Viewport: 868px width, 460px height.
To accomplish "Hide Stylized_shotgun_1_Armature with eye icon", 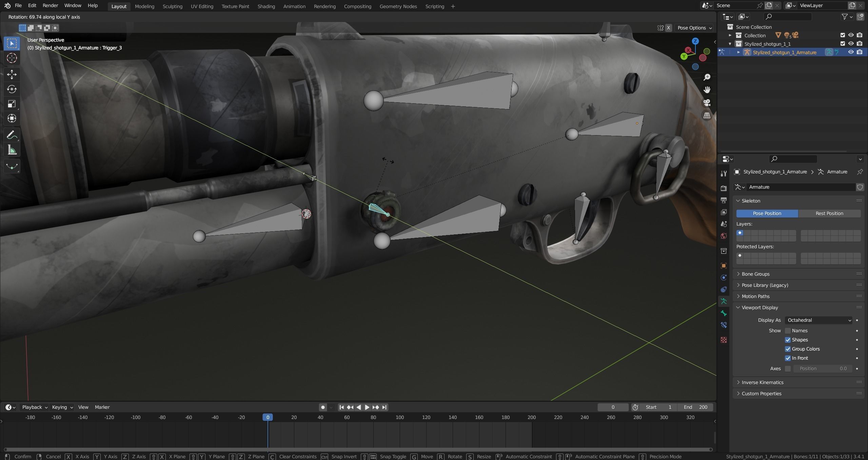I will coord(851,52).
